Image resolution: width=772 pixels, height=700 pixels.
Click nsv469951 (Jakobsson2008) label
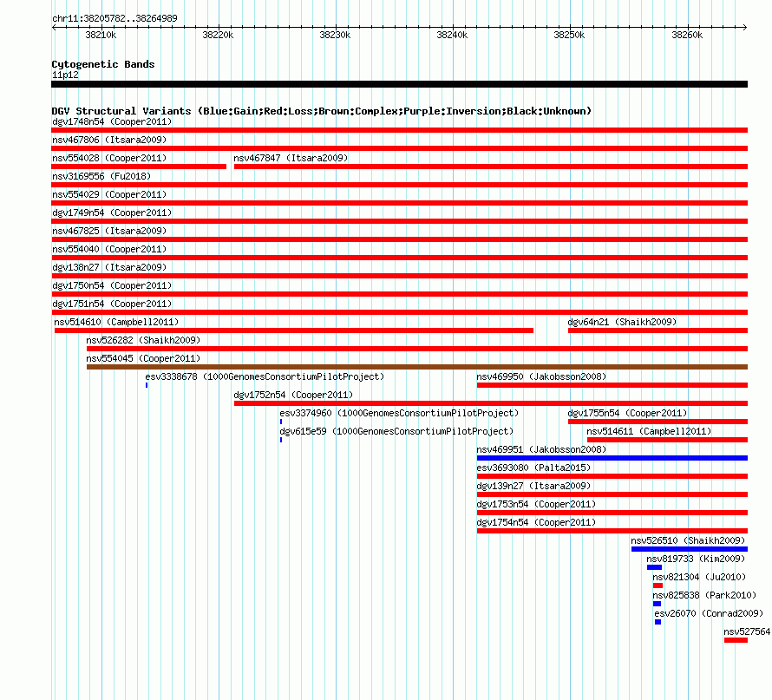[x=541, y=449]
